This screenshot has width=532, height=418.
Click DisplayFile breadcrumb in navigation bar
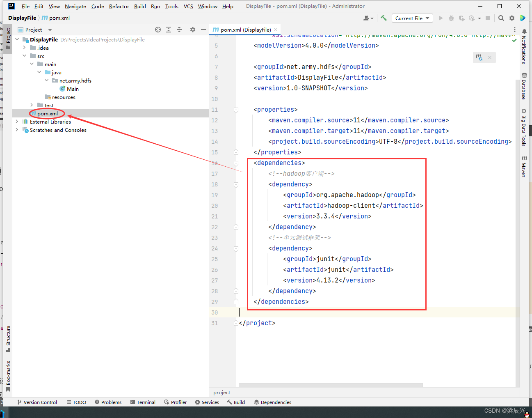click(22, 18)
